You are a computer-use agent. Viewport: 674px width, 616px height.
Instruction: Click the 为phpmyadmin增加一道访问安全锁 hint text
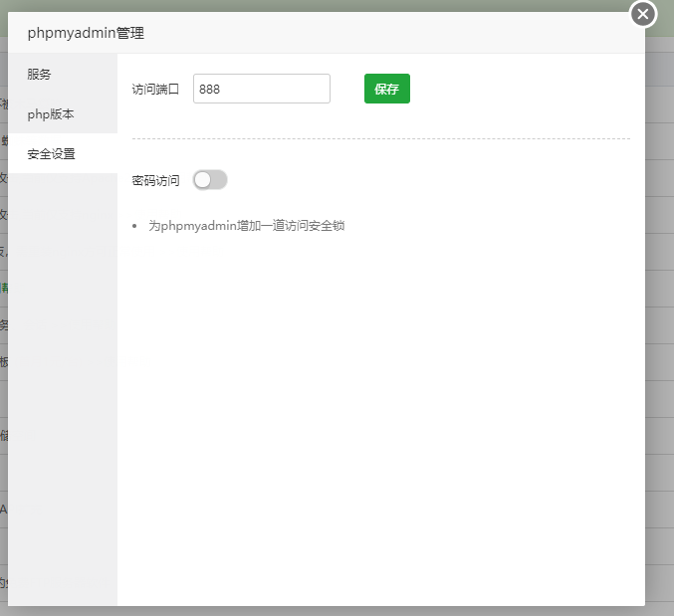[x=246, y=226]
